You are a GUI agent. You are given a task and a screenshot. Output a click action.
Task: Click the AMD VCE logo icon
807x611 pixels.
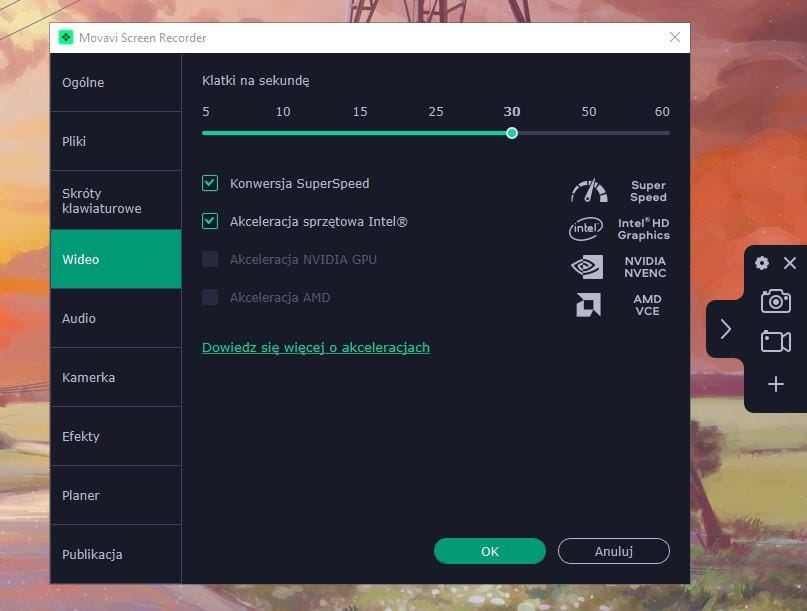pyautogui.click(x=588, y=305)
